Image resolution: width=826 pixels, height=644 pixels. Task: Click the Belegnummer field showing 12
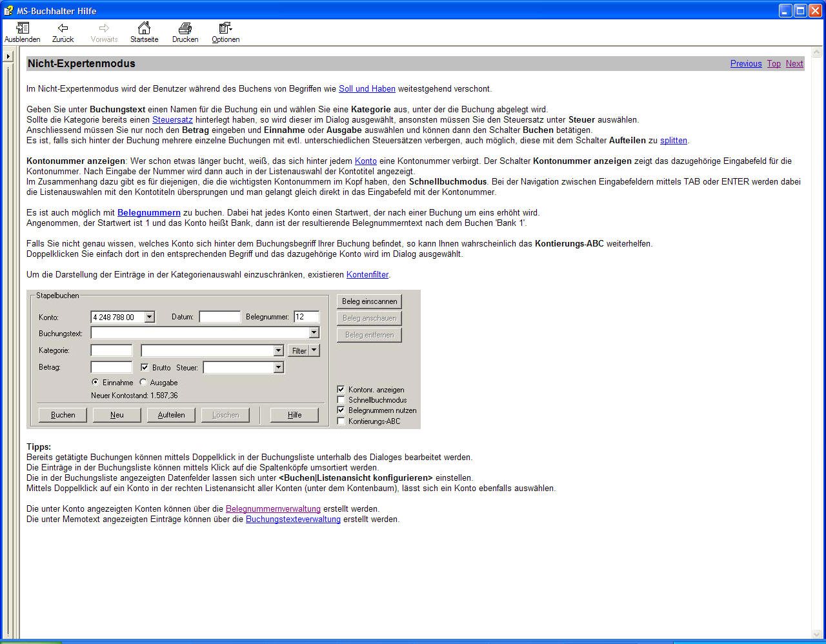(x=307, y=317)
